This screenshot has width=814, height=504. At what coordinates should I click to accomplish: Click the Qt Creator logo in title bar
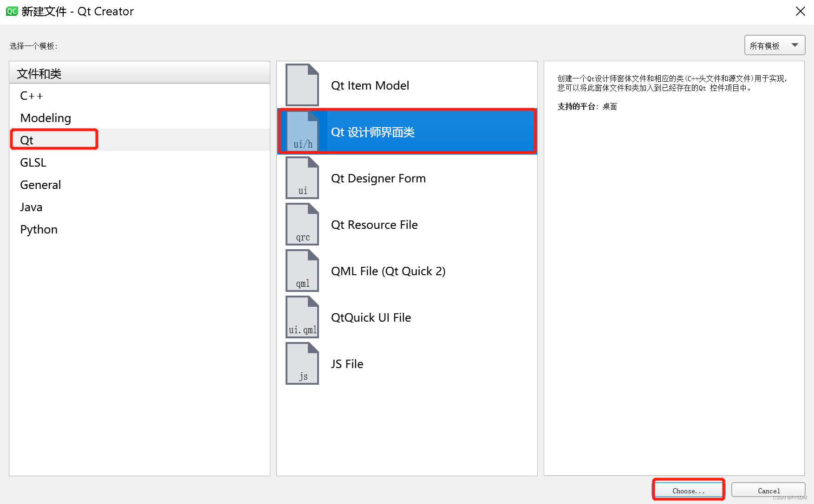[12, 11]
